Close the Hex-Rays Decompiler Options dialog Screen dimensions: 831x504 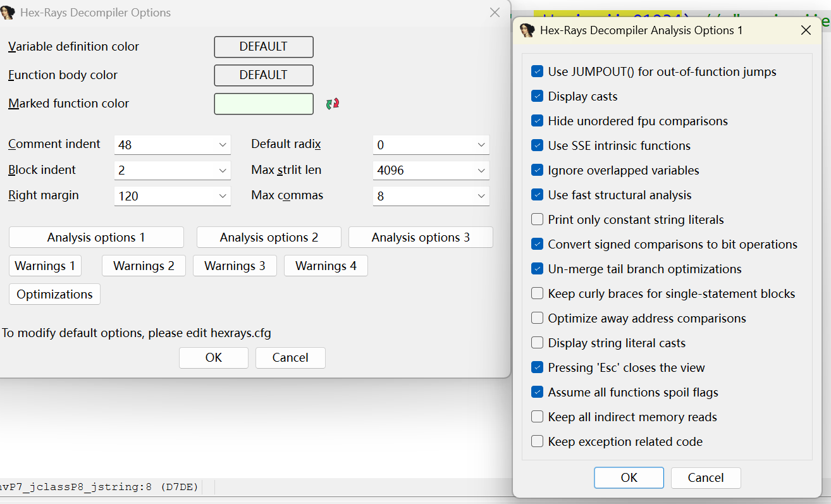click(495, 13)
